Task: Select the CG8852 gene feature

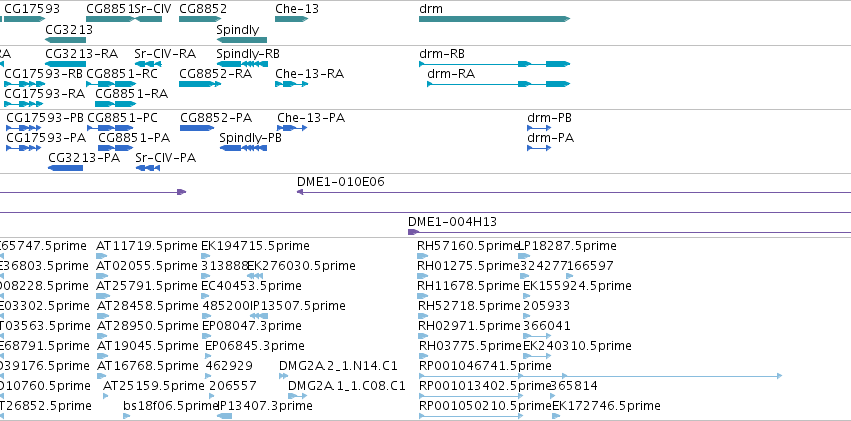Action: click(200, 19)
